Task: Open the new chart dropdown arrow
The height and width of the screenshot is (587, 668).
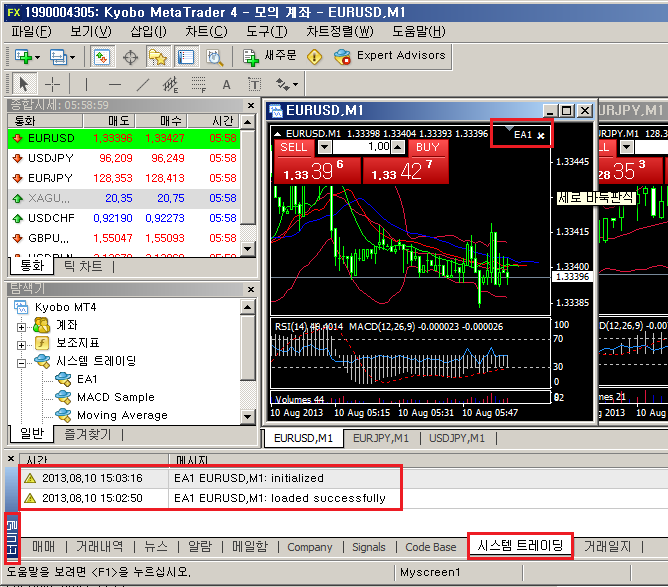Action: [38, 57]
